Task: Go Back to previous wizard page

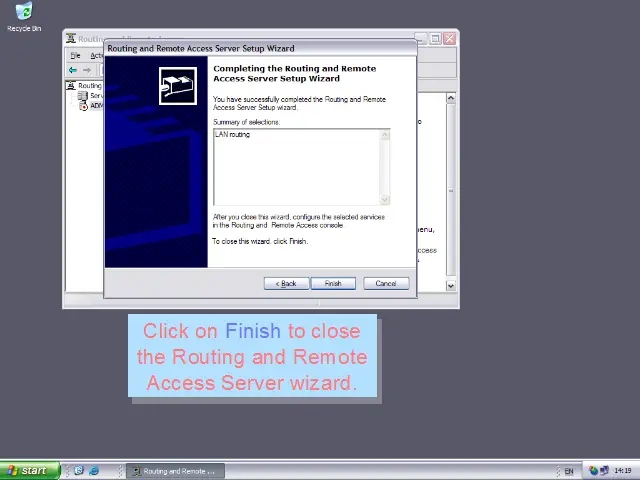Action: pos(286,284)
